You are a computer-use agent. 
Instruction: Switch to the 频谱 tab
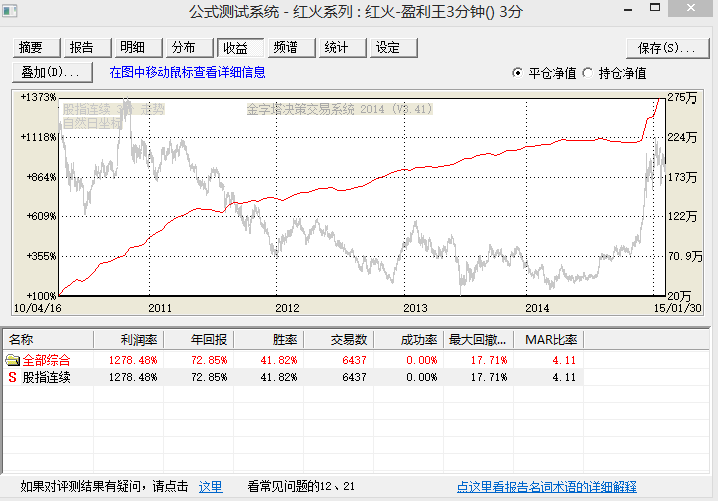[x=287, y=48]
